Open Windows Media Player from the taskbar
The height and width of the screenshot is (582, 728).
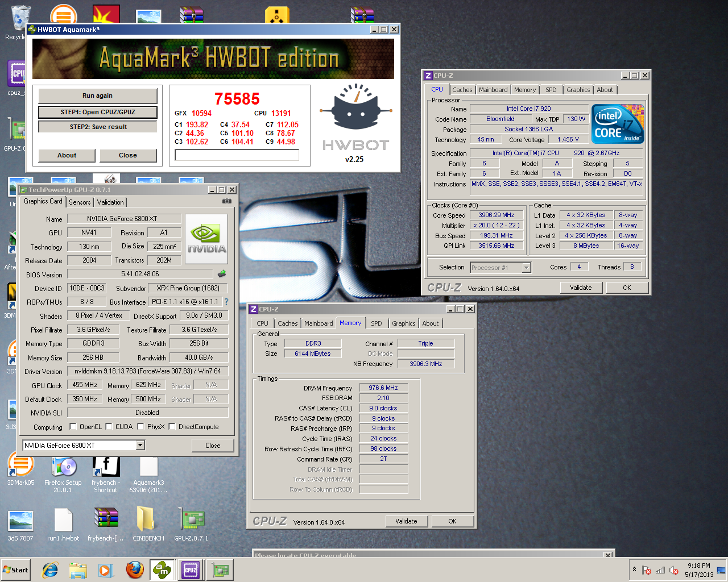pos(106,570)
